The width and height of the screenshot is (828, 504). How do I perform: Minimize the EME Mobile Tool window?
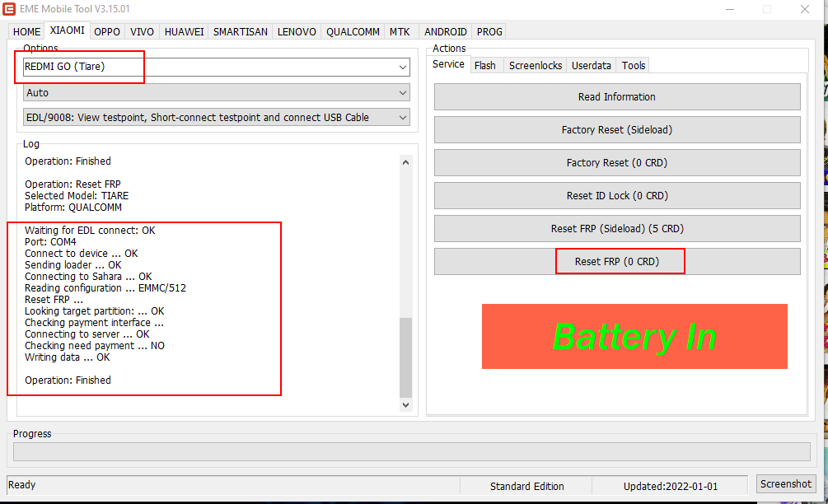730,9
